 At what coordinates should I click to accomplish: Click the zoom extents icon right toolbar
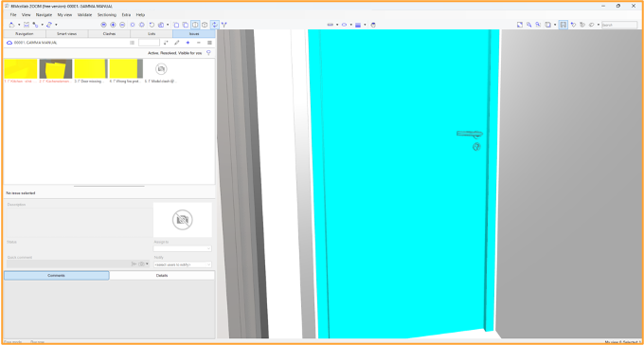click(520, 25)
